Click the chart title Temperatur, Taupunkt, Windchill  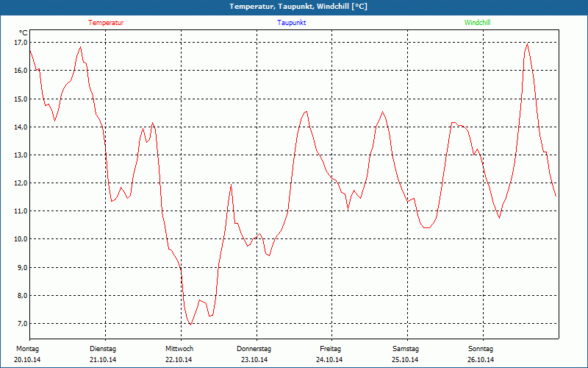[298, 7]
